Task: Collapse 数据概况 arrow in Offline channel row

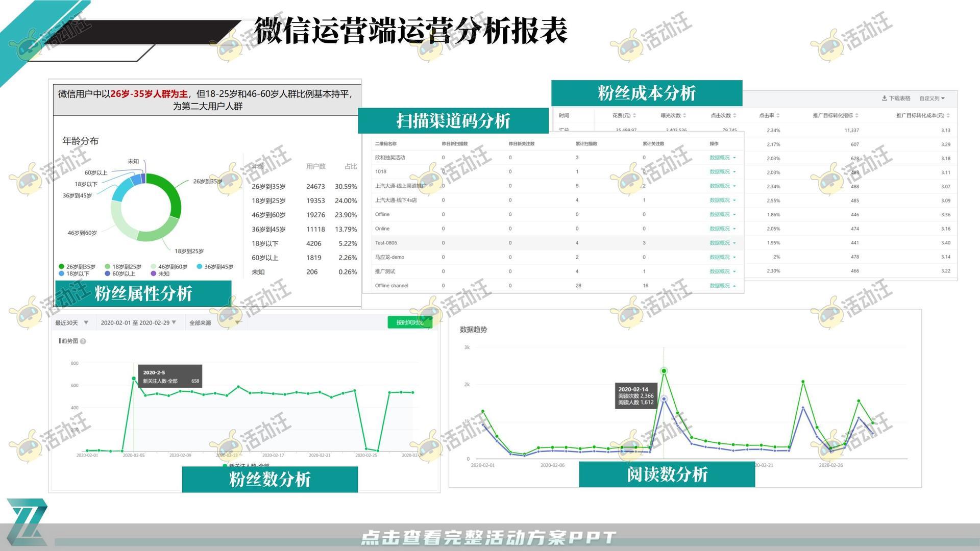Action: click(x=734, y=286)
